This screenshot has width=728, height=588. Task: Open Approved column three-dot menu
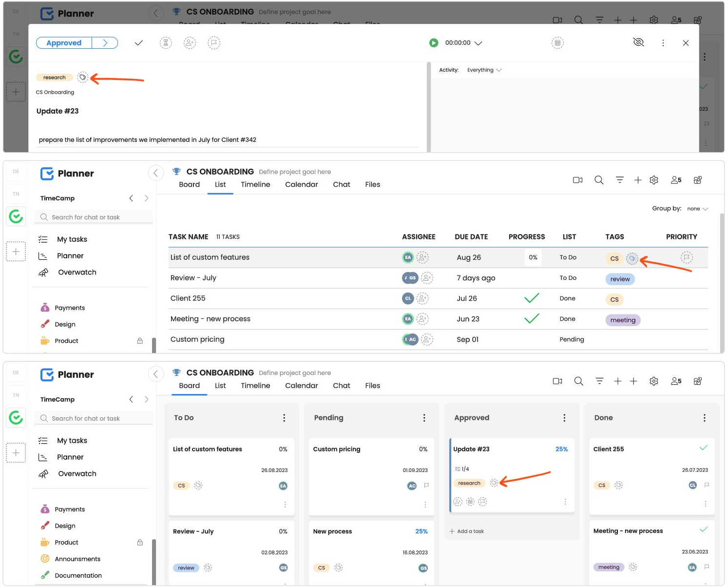click(564, 418)
